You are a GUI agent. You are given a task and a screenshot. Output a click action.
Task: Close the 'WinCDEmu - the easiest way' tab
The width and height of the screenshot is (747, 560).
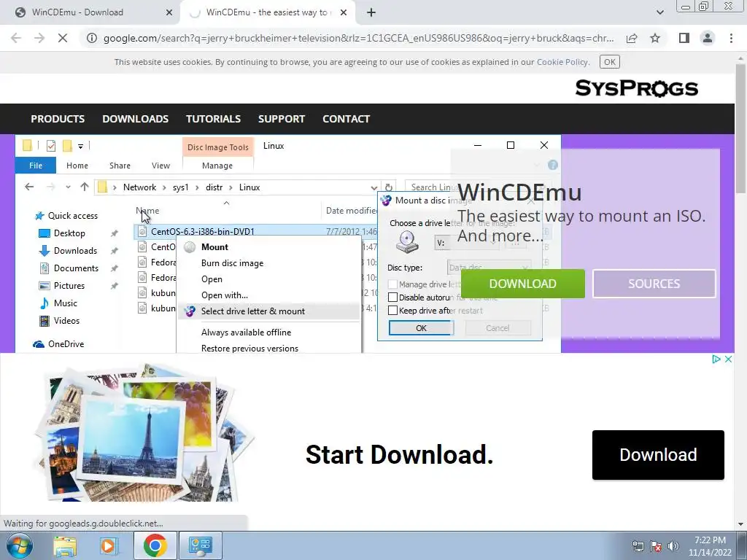click(x=344, y=12)
